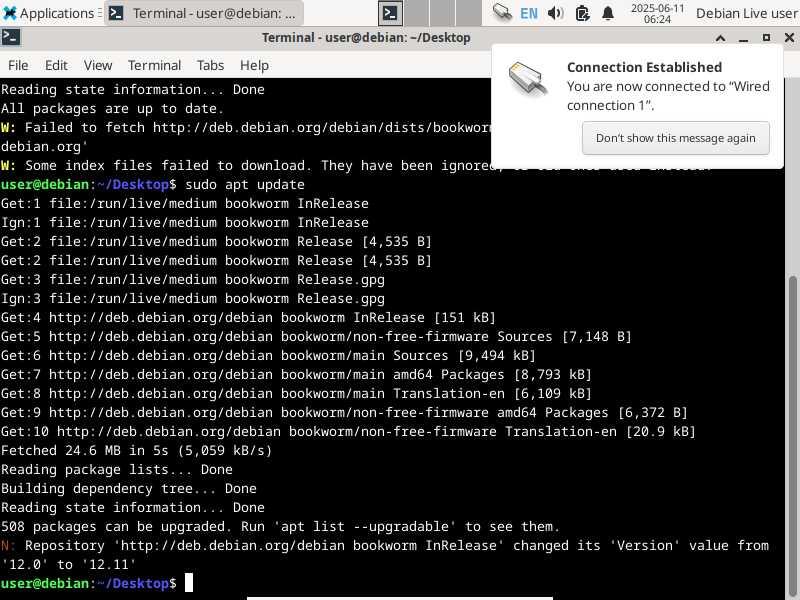Image resolution: width=800 pixels, height=600 pixels.
Task: Click the 'All packages are up to date.' line
Action: point(112,109)
